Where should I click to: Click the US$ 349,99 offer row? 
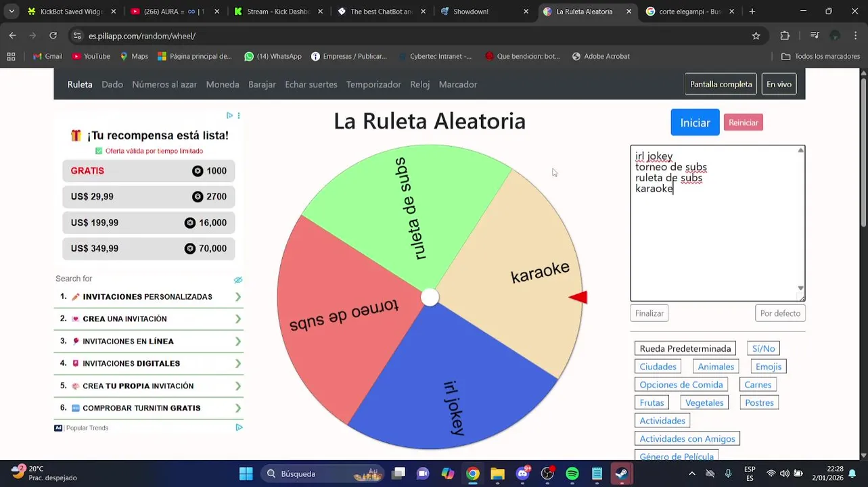click(148, 248)
